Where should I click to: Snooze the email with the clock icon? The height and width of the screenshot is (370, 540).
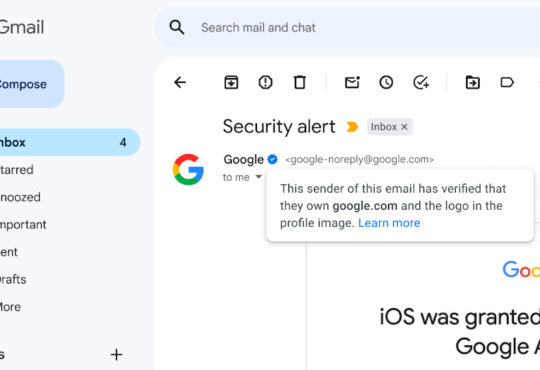click(386, 82)
